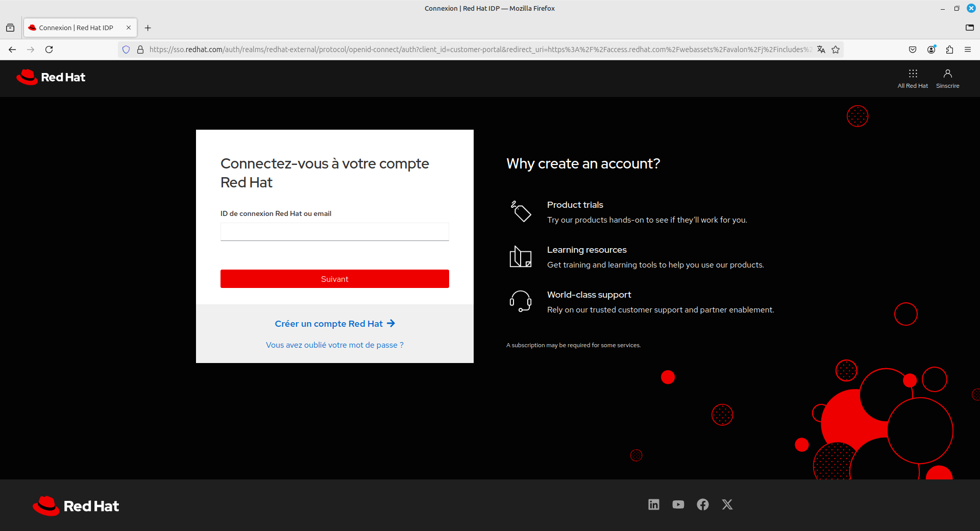Open Red Hat X footer icon
The width and height of the screenshot is (980, 531).
coord(727,504)
